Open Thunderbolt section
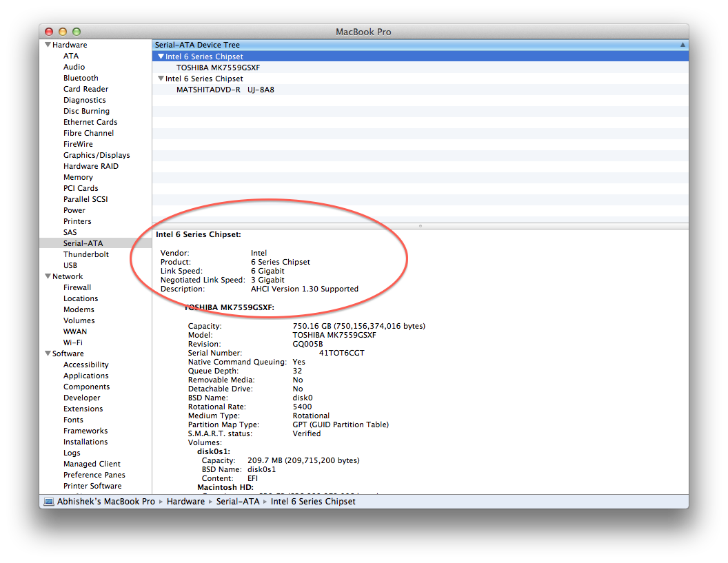Viewport: 728px width, 563px height. [86, 254]
